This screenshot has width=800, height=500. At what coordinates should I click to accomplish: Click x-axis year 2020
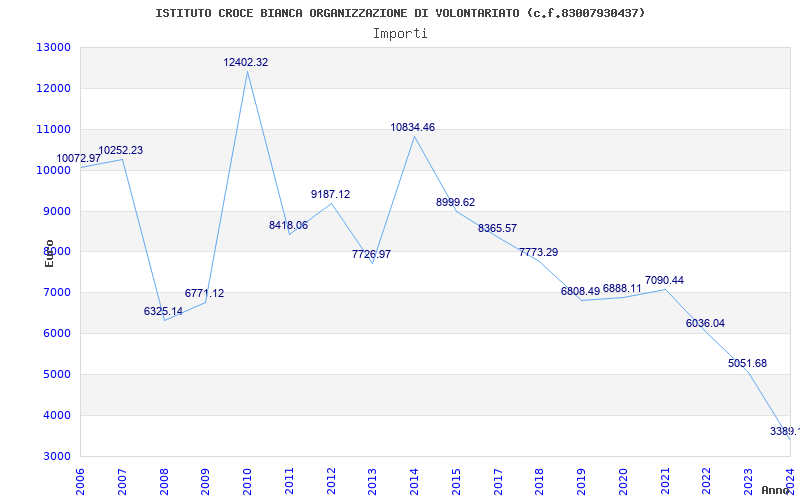(x=623, y=481)
